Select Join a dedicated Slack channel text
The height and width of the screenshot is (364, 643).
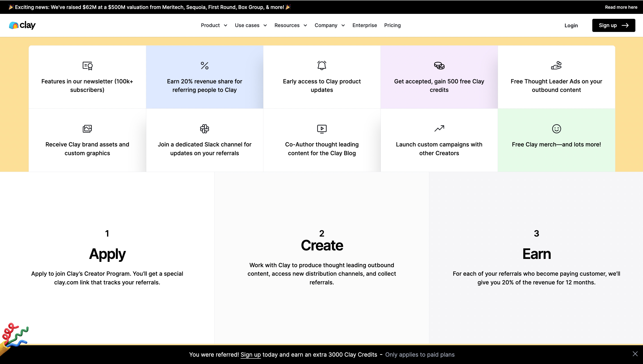click(204, 149)
